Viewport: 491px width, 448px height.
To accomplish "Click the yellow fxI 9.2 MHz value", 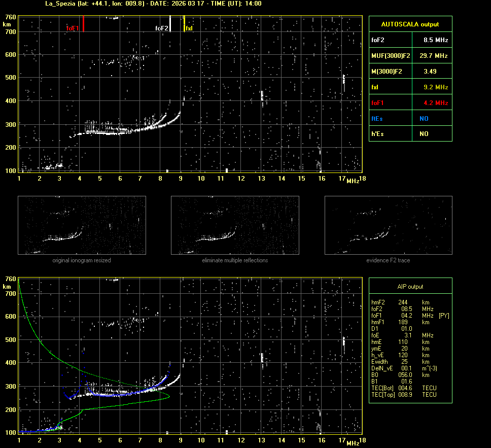I will (435, 87).
